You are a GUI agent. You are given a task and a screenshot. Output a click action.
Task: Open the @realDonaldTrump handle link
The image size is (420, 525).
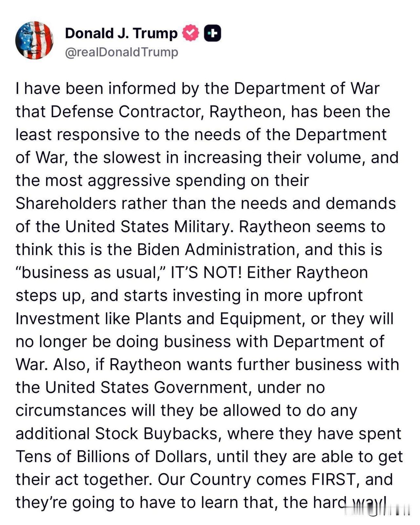[x=122, y=52]
